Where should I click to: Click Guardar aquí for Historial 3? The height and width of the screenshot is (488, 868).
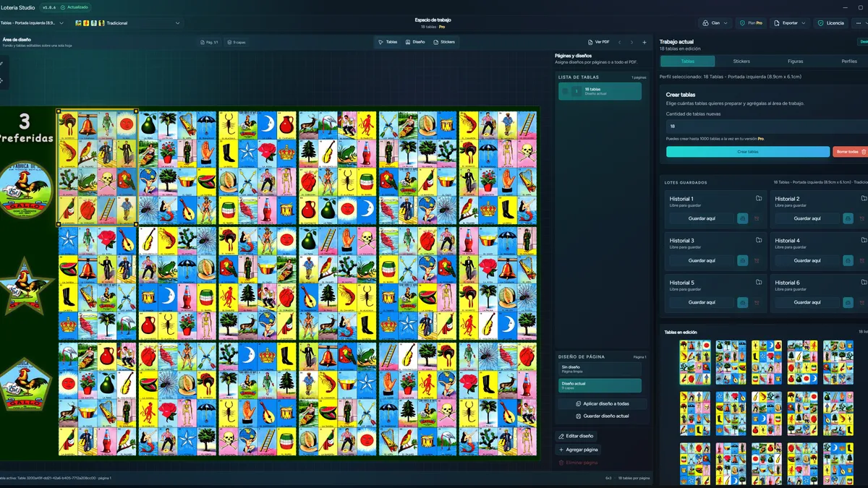(701, 260)
